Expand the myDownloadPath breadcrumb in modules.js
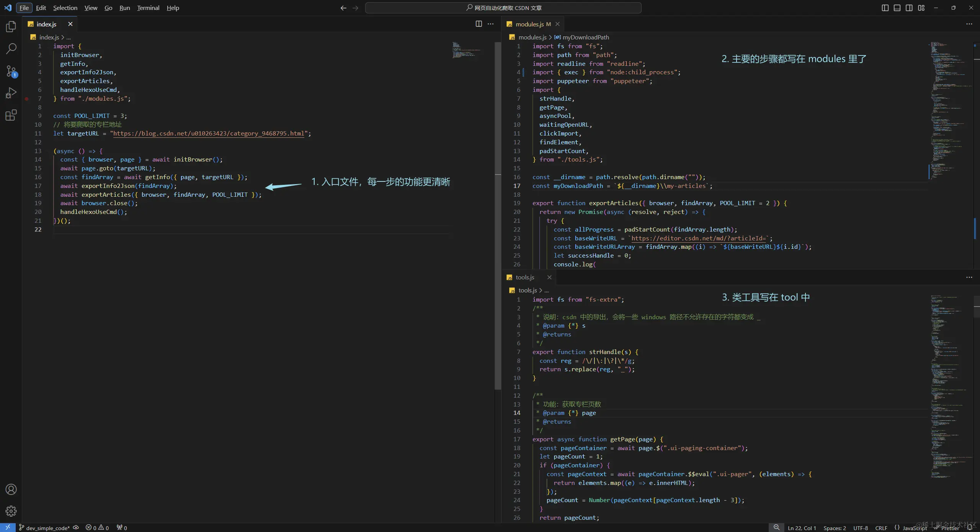 pyautogui.click(x=585, y=37)
